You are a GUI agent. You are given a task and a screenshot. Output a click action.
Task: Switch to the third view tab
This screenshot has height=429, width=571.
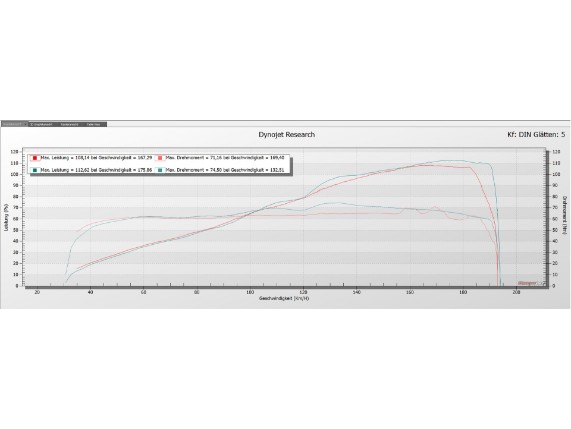click(69, 124)
